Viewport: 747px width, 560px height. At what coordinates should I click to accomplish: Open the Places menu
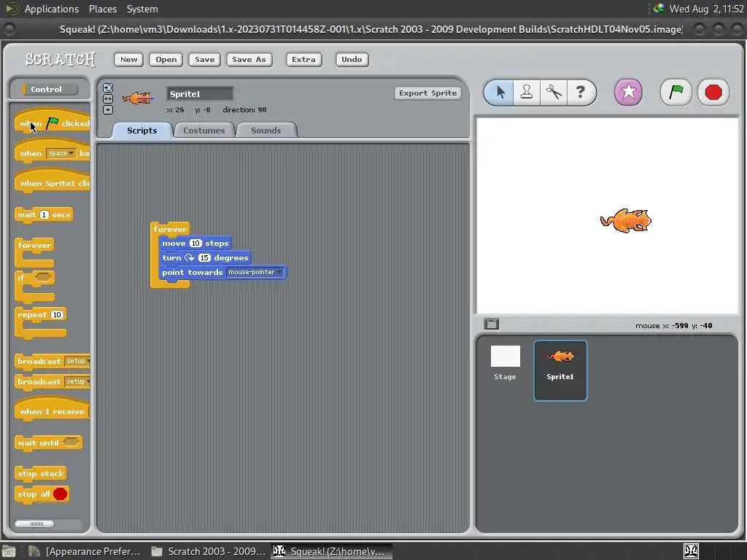(x=102, y=9)
